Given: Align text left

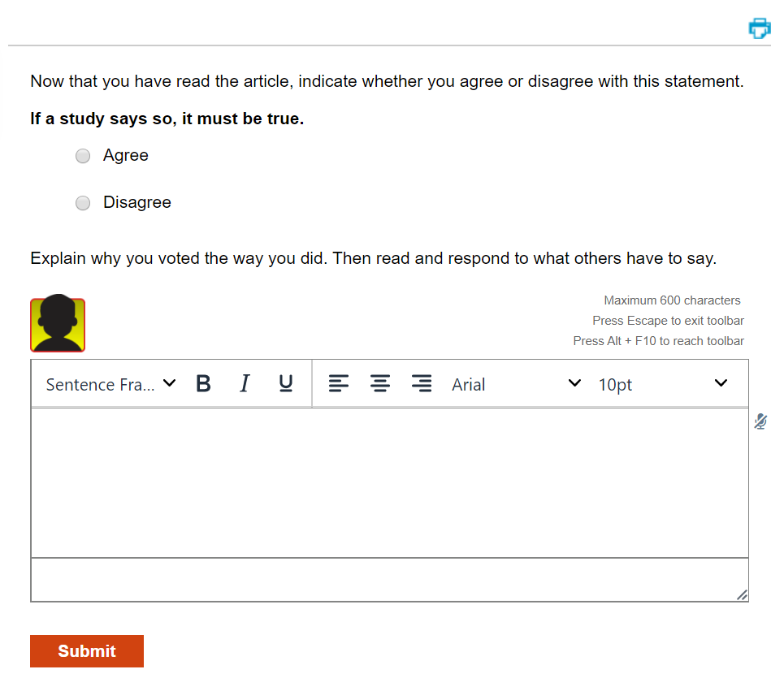Looking at the screenshot, I should pos(339,384).
